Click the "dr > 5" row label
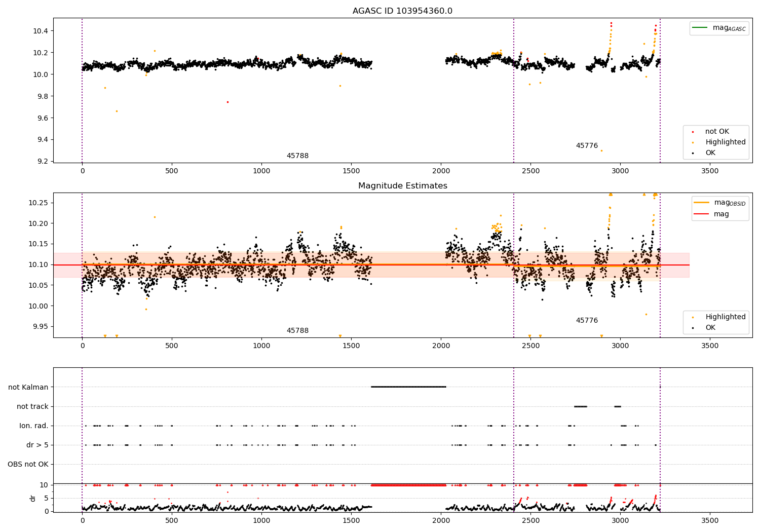760x532 pixels. click(37, 445)
